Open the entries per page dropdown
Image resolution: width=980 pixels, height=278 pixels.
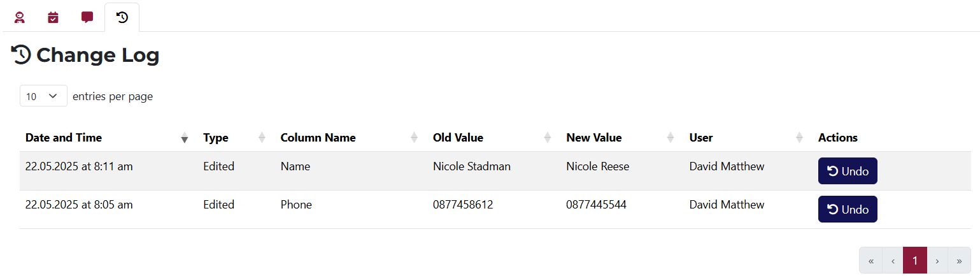click(43, 96)
